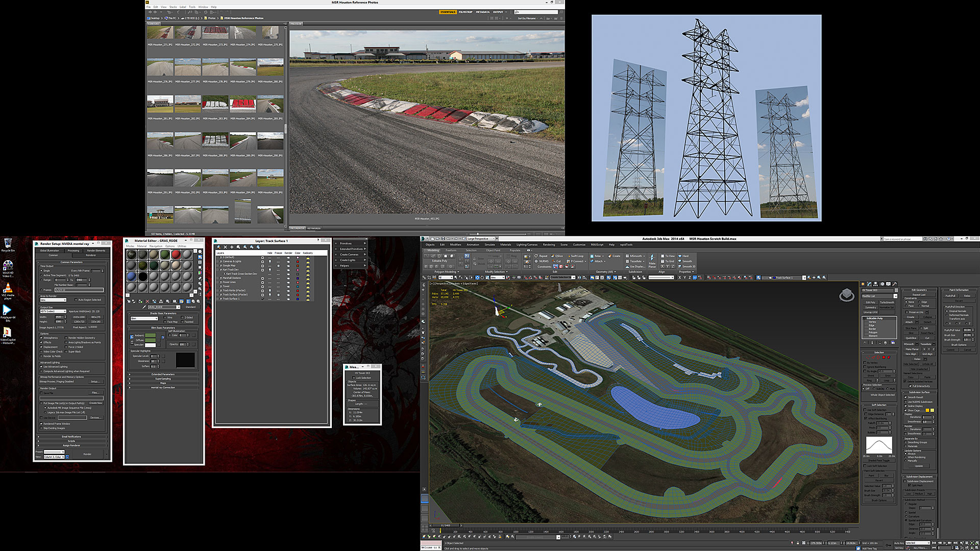Viewport: 980px width, 551px height.
Task: Enable the Atmospherics checkbox
Action: tap(42, 338)
